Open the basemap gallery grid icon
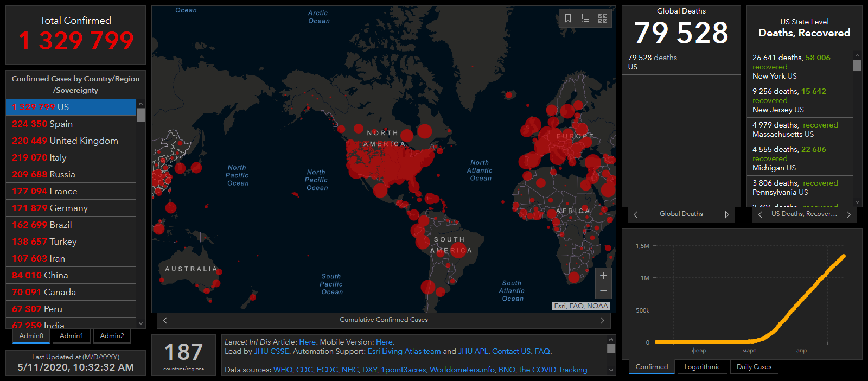This screenshot has width=868, height=381. pyautogui.click(x=603, y=18)
